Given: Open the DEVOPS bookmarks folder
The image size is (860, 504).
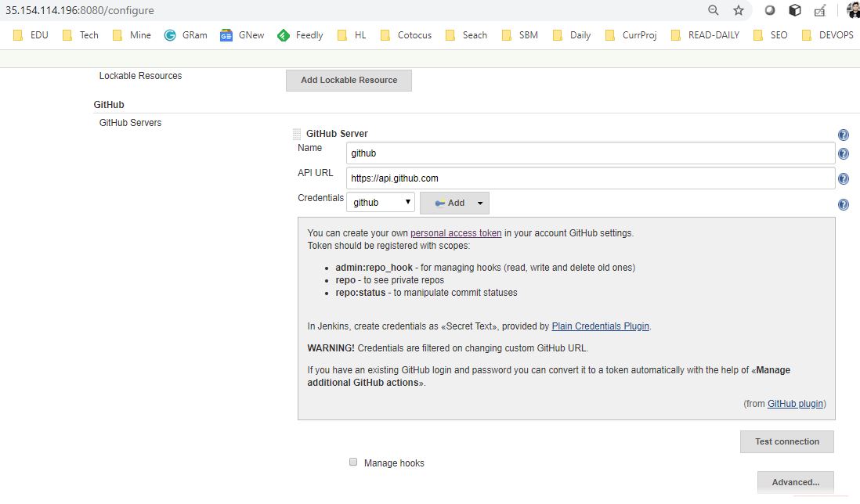Looking at the screenshot, I should pyautogui.click(x=827, y=35).
